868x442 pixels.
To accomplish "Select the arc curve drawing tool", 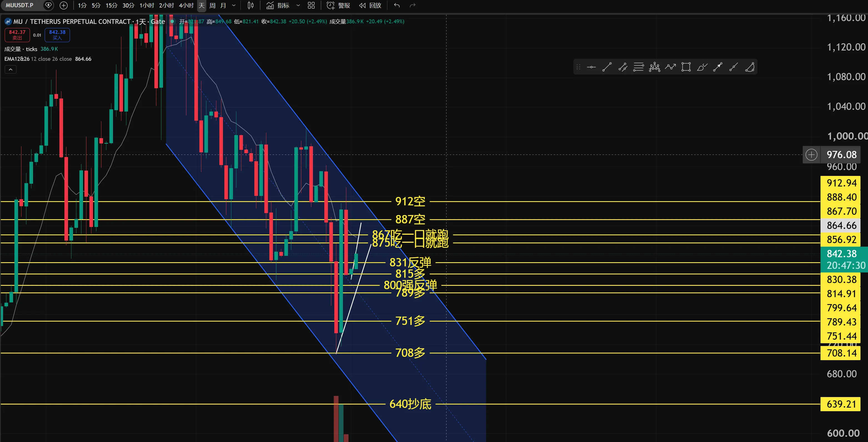I will (749, 67).
